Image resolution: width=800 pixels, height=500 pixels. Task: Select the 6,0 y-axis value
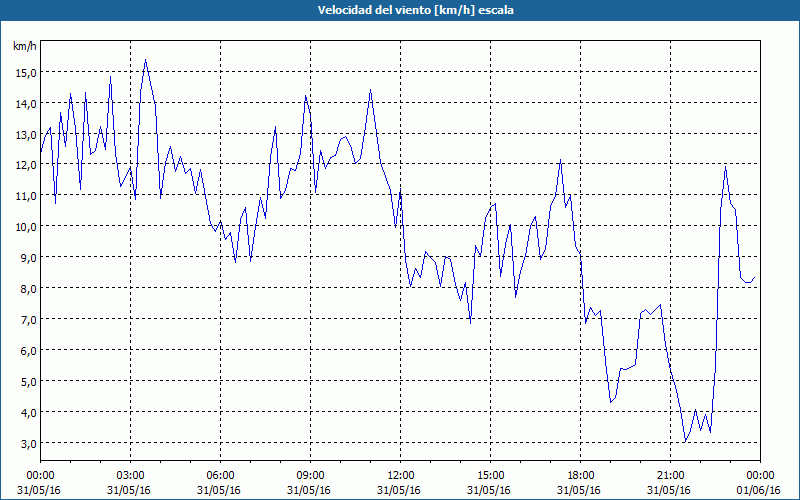(28, 351)
